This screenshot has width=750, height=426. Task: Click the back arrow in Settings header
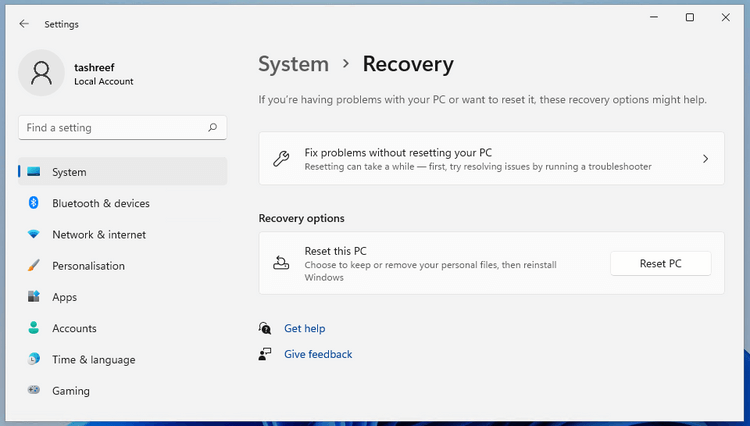[x=24, y=24]
